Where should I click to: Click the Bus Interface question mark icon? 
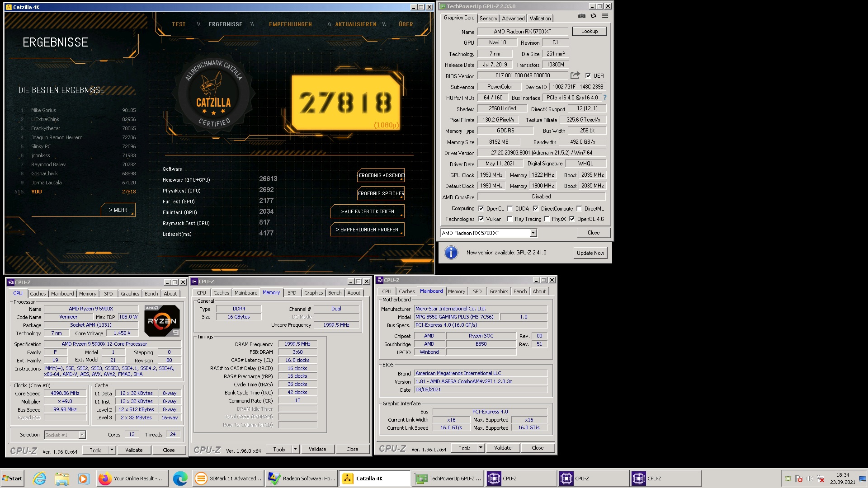pos(604,98)
